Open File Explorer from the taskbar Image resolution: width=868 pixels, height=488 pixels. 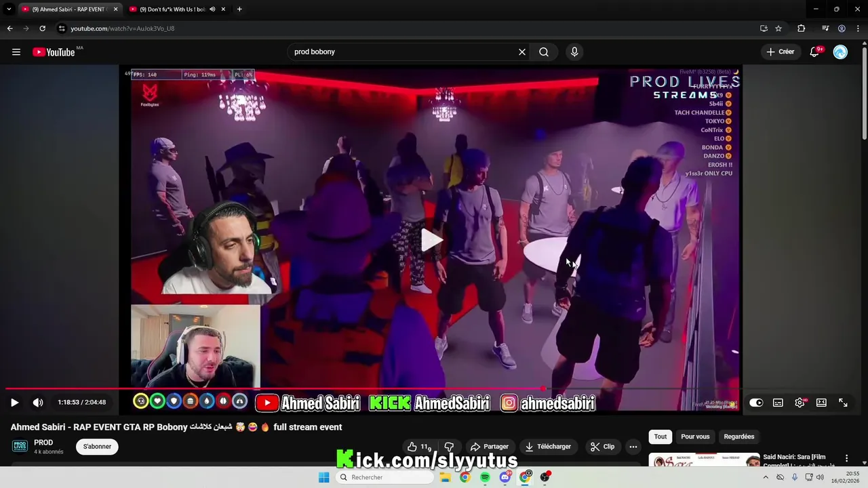pyautogui.click(x=445, y=477)
